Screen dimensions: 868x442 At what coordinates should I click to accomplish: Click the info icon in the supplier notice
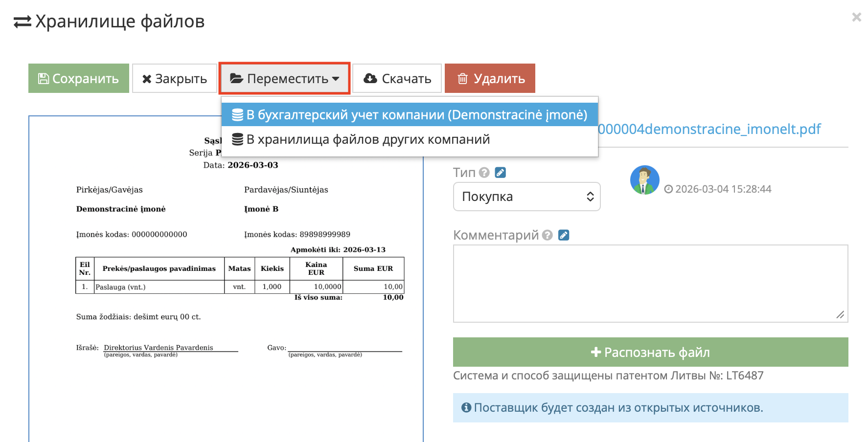[x=466, y=407]
